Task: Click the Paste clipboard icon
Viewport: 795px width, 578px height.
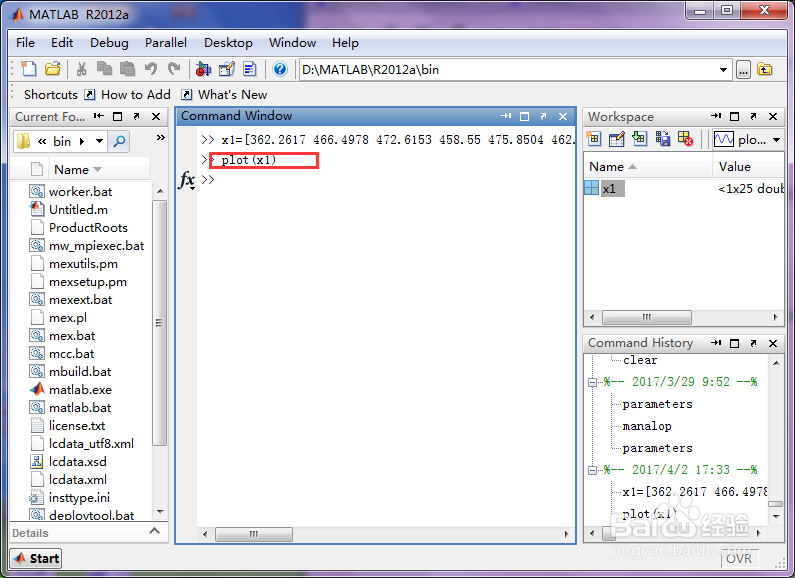Action: (127, 69)
